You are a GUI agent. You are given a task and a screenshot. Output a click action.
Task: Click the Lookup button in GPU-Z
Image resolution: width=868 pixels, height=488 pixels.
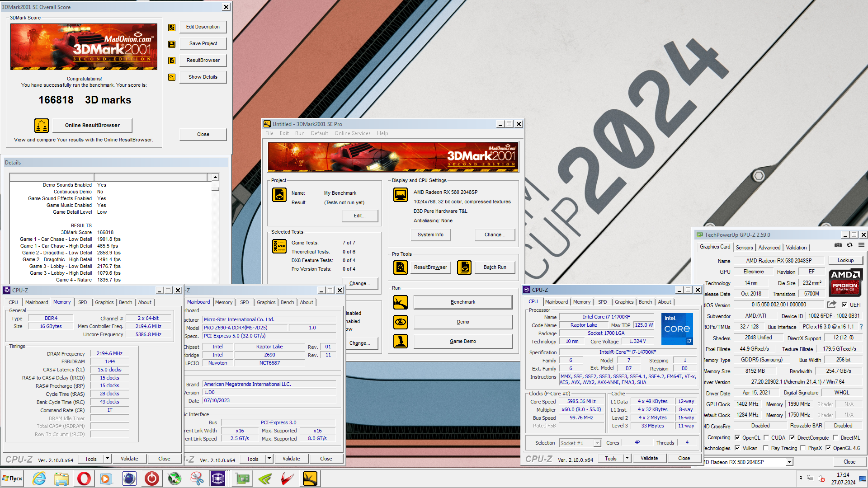coord(845,261)
